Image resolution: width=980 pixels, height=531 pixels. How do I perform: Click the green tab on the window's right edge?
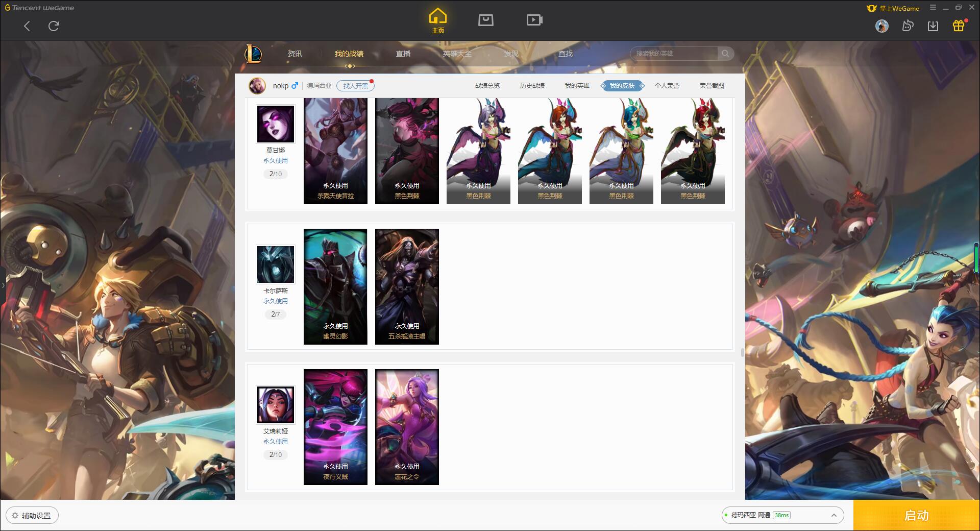tap(977, 258)
